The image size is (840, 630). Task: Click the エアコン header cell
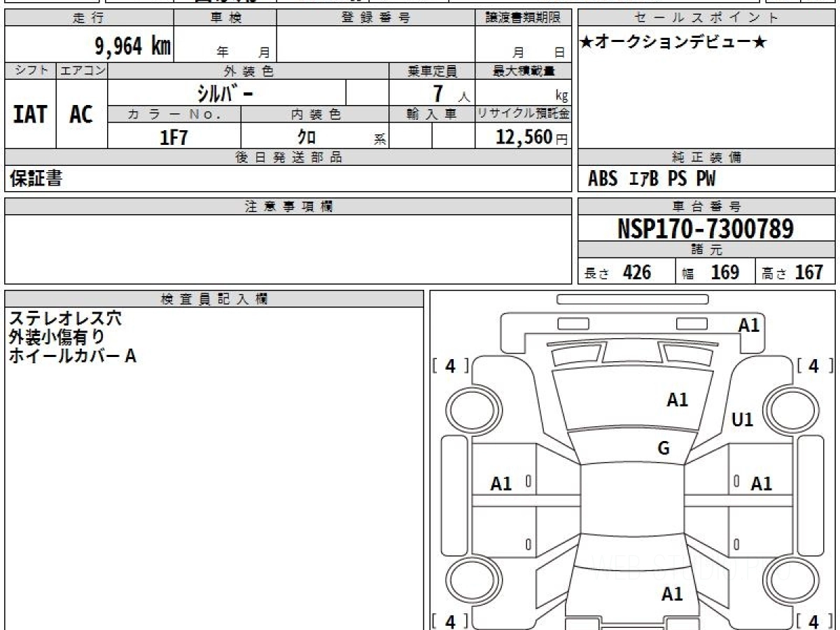coord(83,71)
